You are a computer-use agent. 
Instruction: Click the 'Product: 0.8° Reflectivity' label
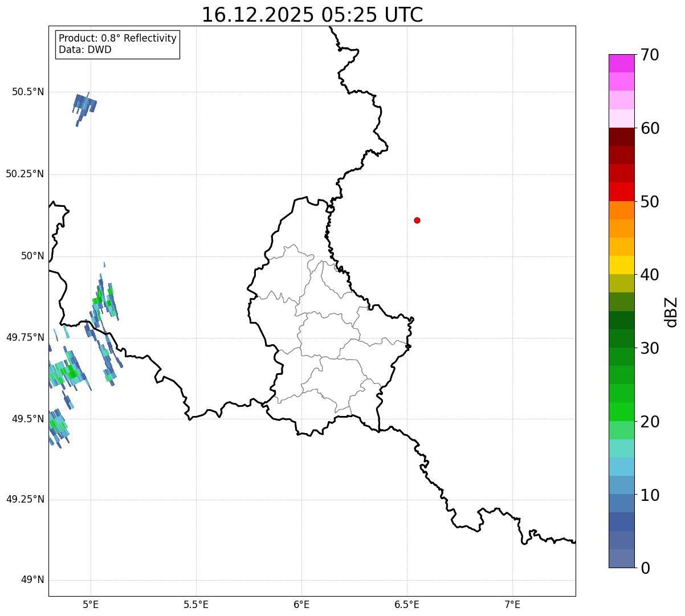coord(118,38)
